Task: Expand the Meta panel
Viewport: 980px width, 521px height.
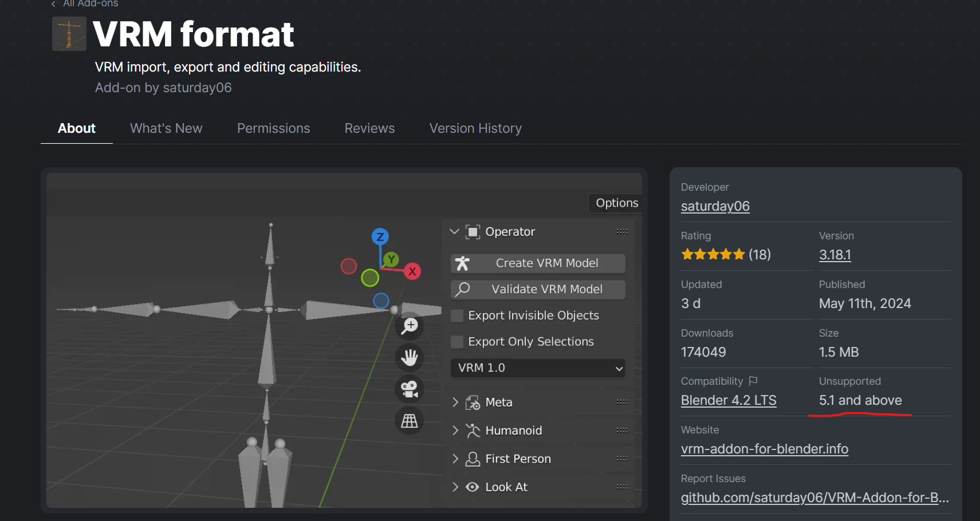Action: 455,402
